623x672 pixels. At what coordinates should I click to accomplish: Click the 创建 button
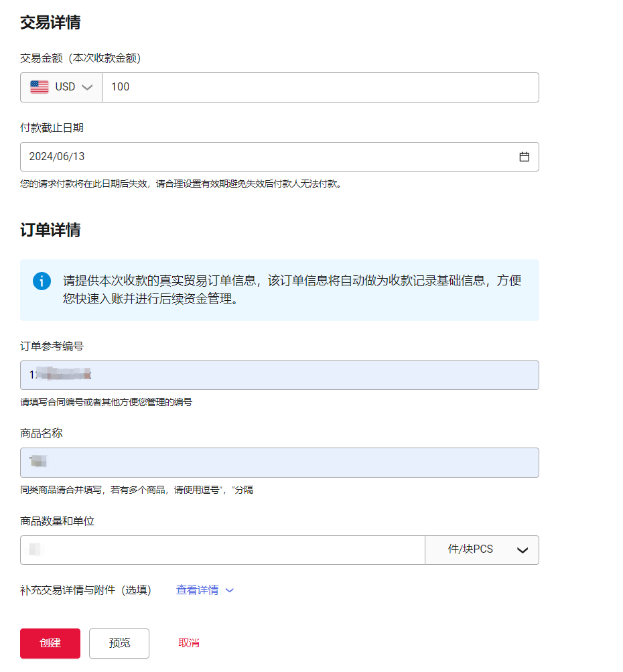tap(50, 643)
